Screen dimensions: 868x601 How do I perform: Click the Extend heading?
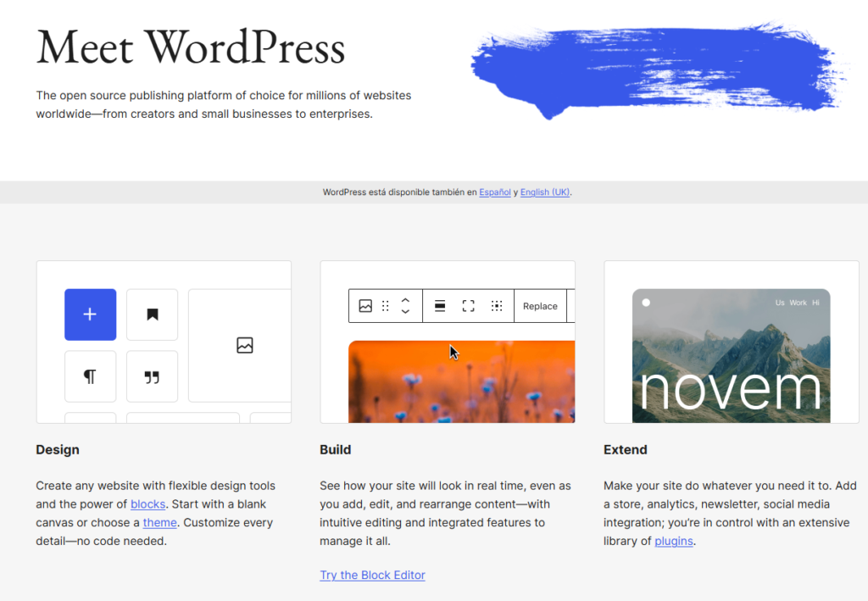[x=626, y=449]
